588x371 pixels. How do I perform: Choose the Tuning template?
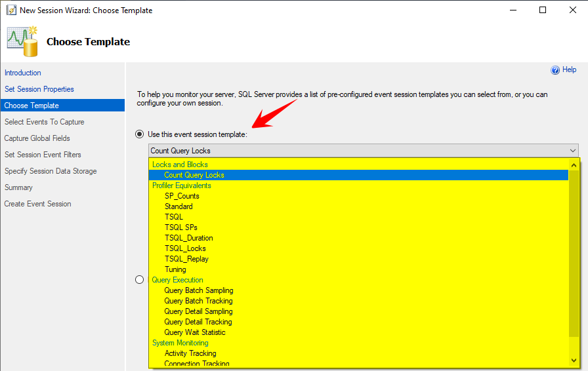click(x=175, y=269)
